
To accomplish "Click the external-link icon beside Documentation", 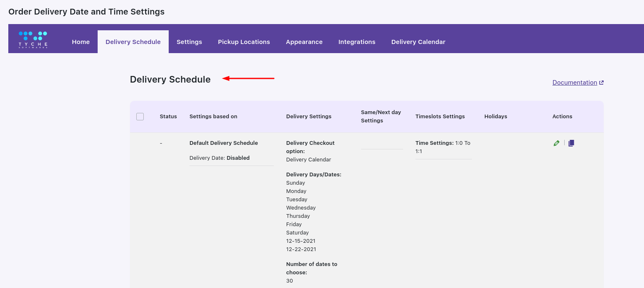I will (601, 83).
